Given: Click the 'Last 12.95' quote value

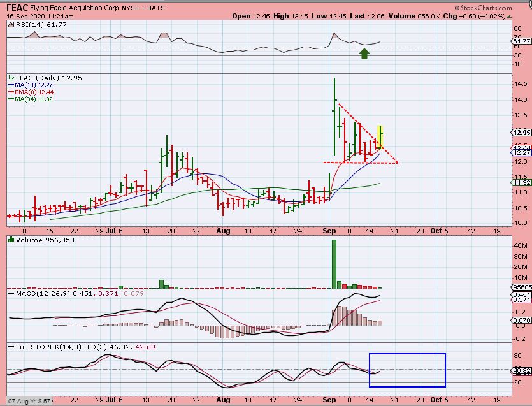Looking at the screenshot, I should coord(367,17).
